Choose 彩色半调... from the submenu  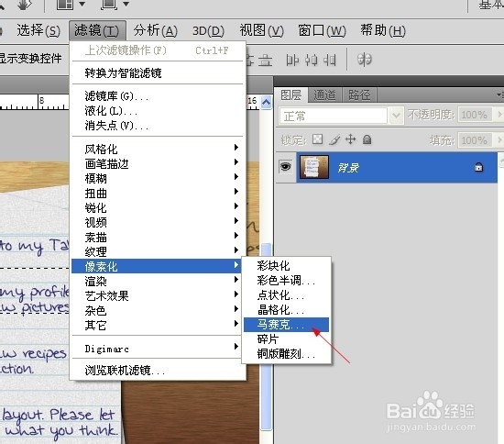[x=286, y=281]
